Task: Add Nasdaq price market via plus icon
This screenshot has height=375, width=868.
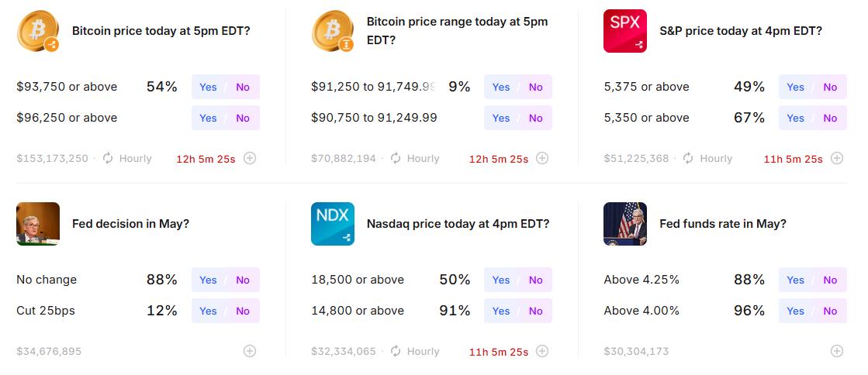Action: click(x=542, y=351)
